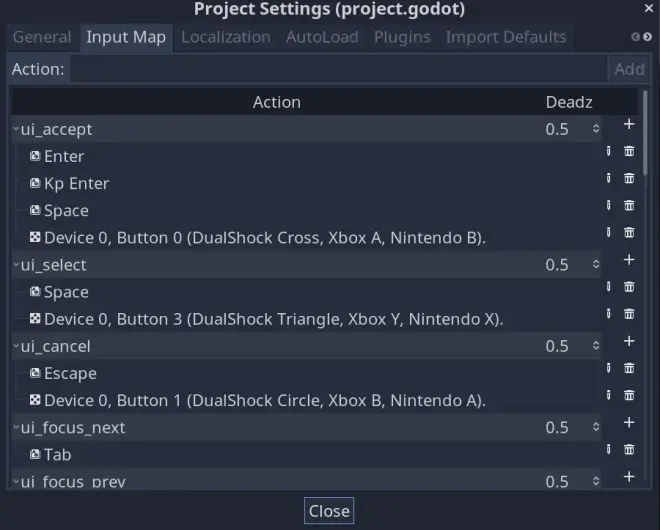The width and height of the screenshot is (660, 530).
Task: Focus the Action name input field
Action: (x=338, y=69)
